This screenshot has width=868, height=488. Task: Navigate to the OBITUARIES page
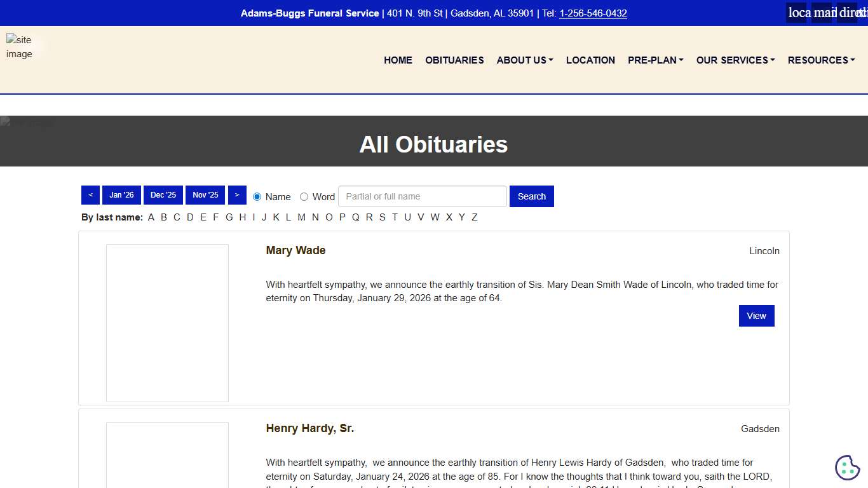point(454,60)
